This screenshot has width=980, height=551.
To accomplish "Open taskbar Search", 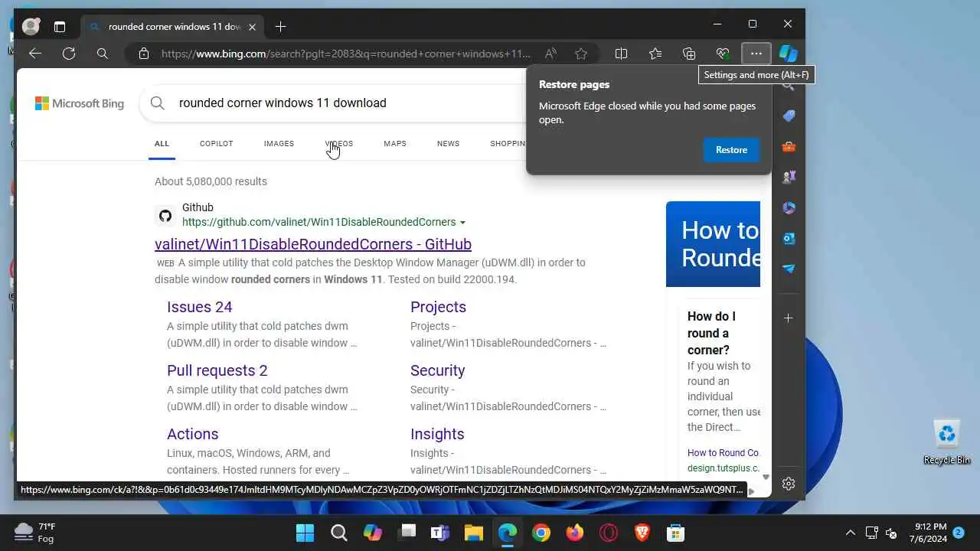I will [x=338, y=533].
